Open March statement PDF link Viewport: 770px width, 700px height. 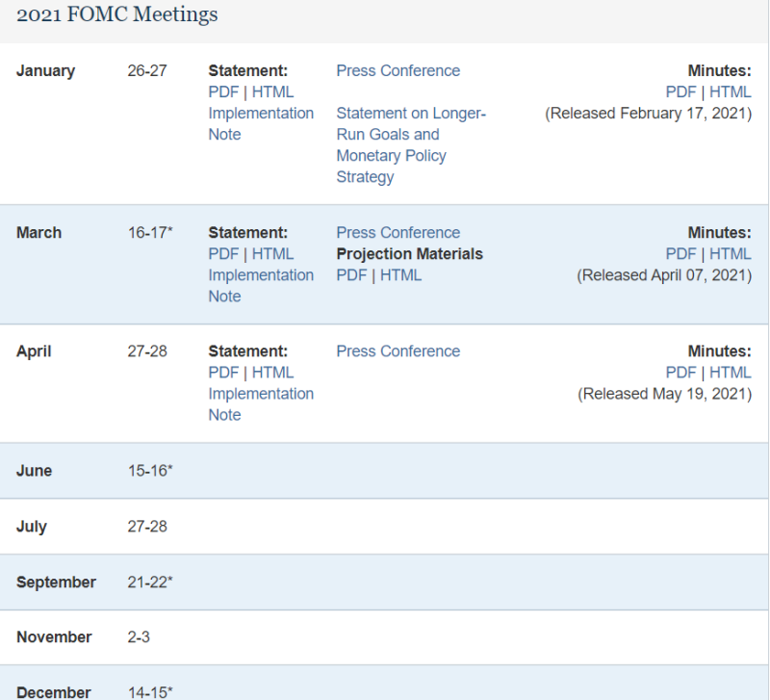[x=222, y=254]
